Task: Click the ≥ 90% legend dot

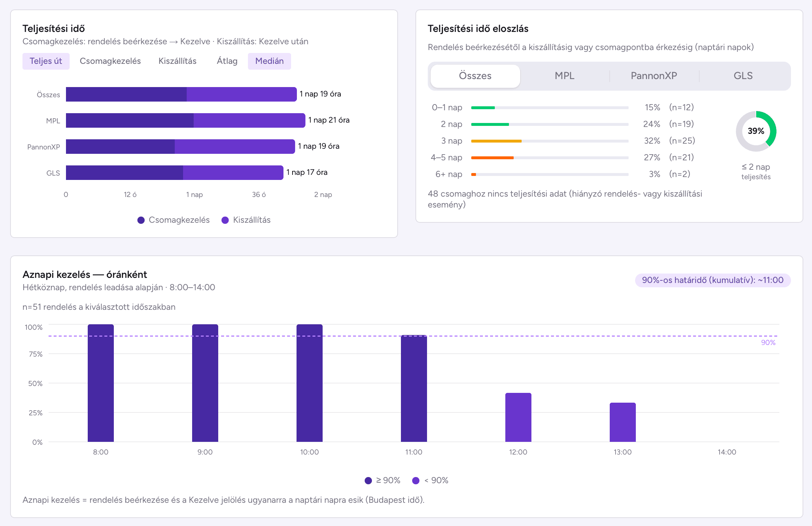Action: click(x=368, y=481)
